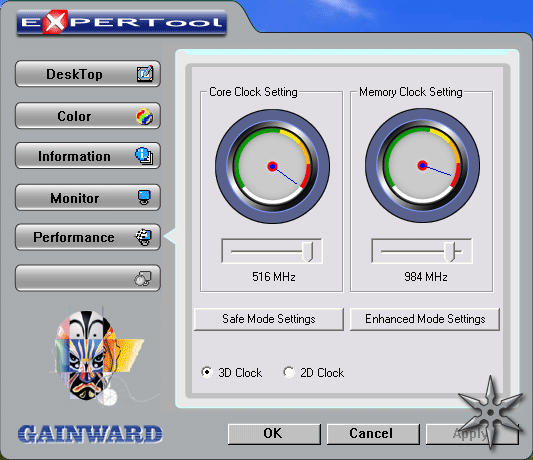Click the Cancel button
The width and height of the screenshot is (533, 460).
pyautogui.click(x=373, y=433)
